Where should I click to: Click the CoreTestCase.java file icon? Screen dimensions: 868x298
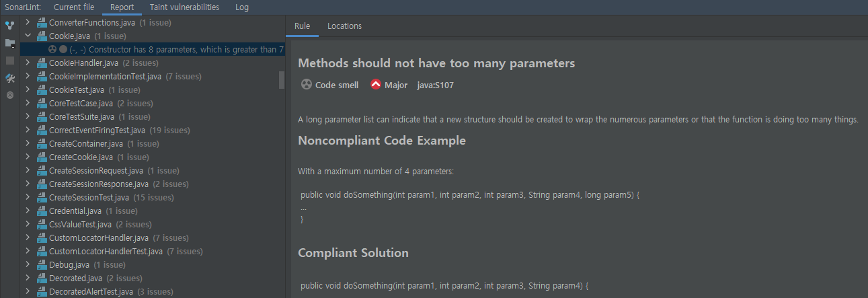(x=42, y=103)
